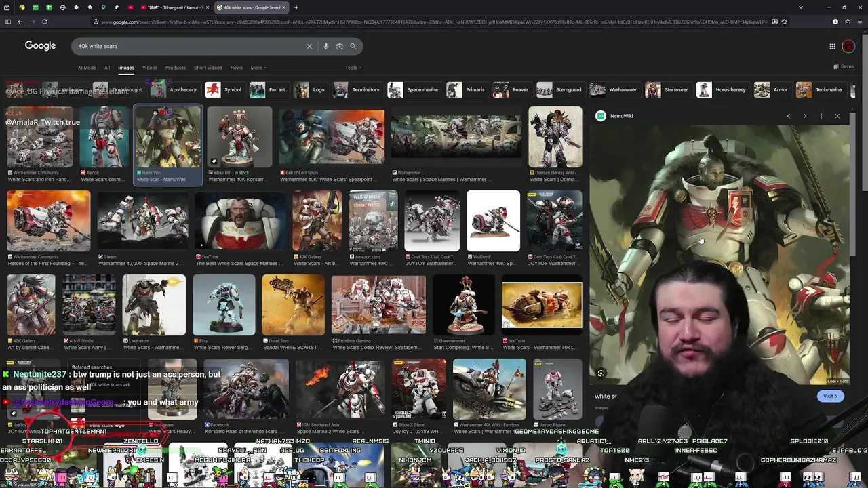The image size is (868, 488).
Task: Click the Visit button in the preview panel
Action: pyautogui.click(x=830, y=396)
